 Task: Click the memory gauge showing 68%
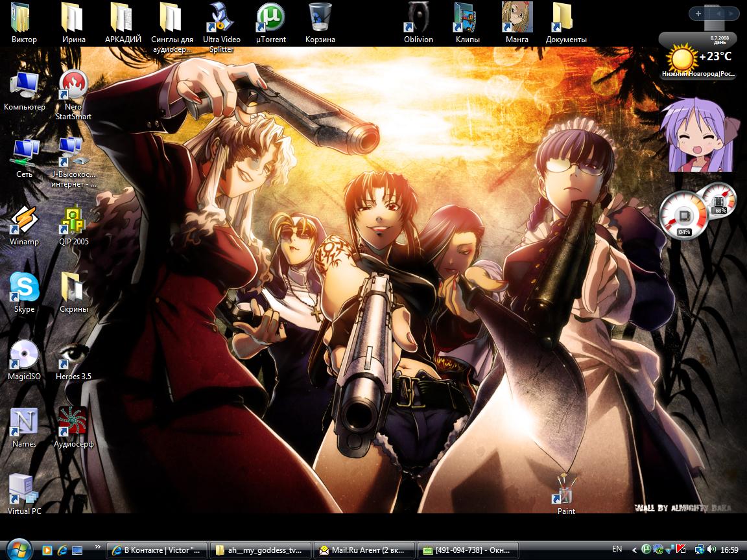(x=718, y=200)
